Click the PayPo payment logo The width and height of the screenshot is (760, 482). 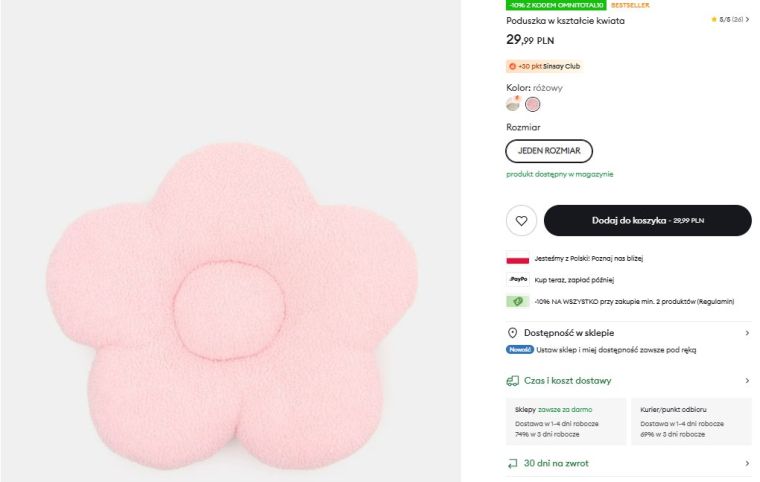pyautogui.click(x=517, y=280)
